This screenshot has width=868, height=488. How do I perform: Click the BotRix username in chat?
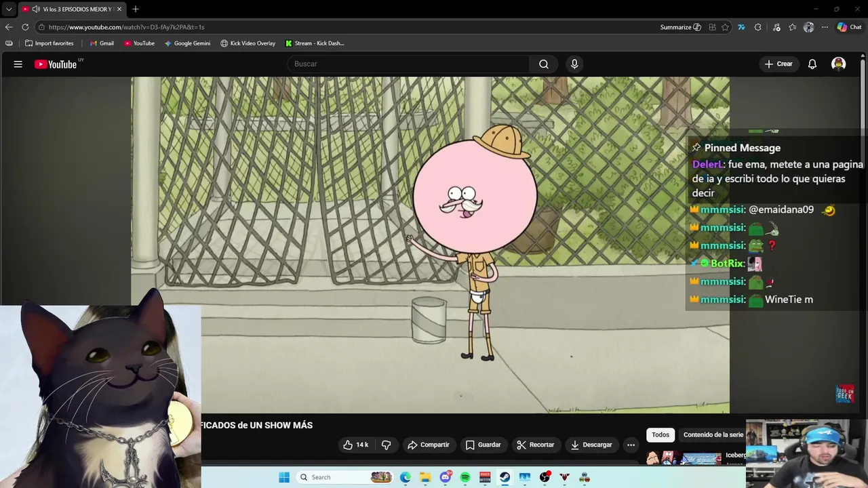(727, 264)
